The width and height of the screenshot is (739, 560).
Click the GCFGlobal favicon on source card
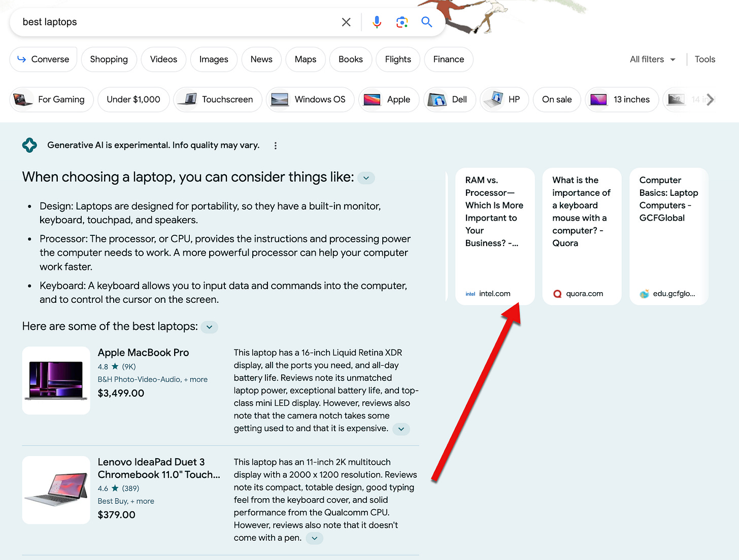[x=644, y=294]
